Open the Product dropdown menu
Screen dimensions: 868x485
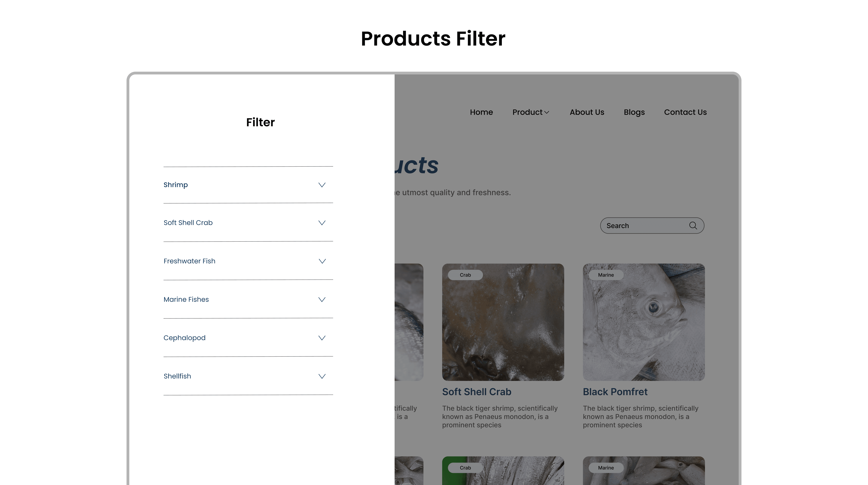tap(530, 112)
